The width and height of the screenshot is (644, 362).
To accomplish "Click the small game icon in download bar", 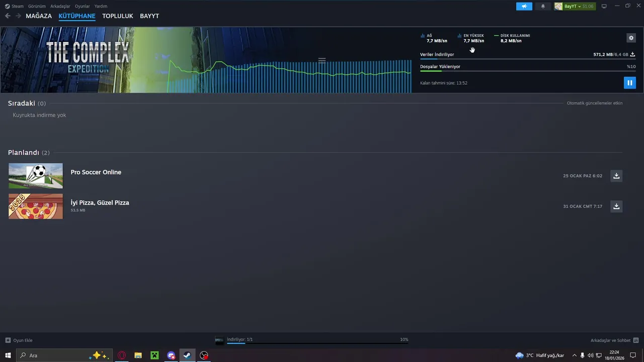I will pyautogui.click(x=219, y=340).
